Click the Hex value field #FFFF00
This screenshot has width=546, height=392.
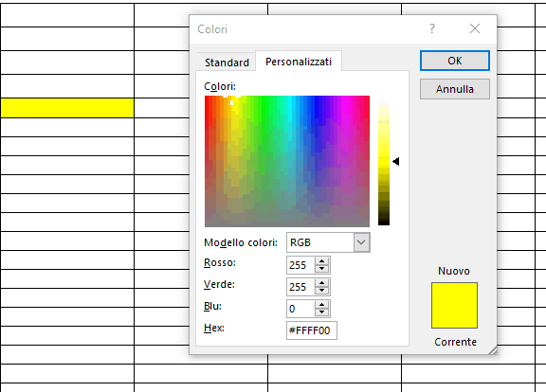tap(312, 330)
